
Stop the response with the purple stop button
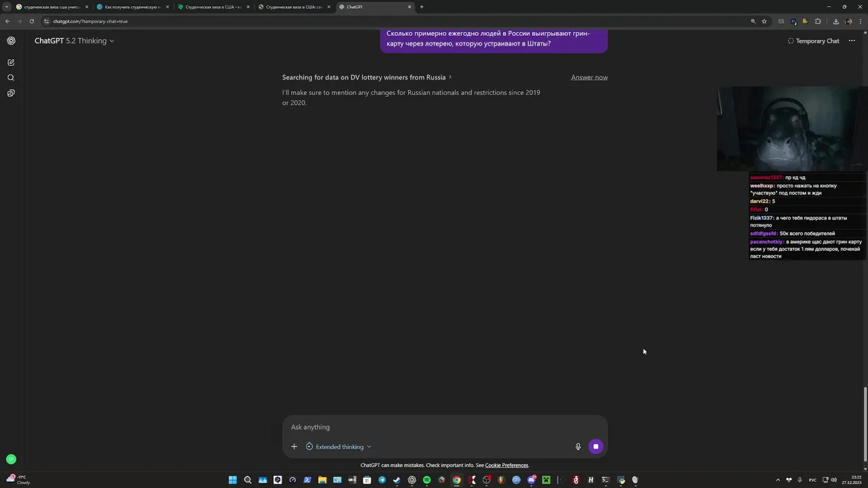[x=595, y=447]
